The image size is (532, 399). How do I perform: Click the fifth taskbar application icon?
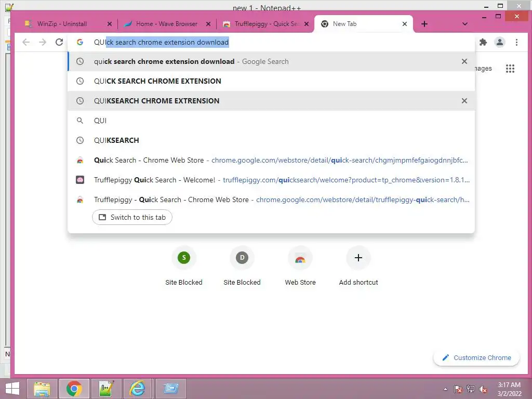[x=170, y=389]
